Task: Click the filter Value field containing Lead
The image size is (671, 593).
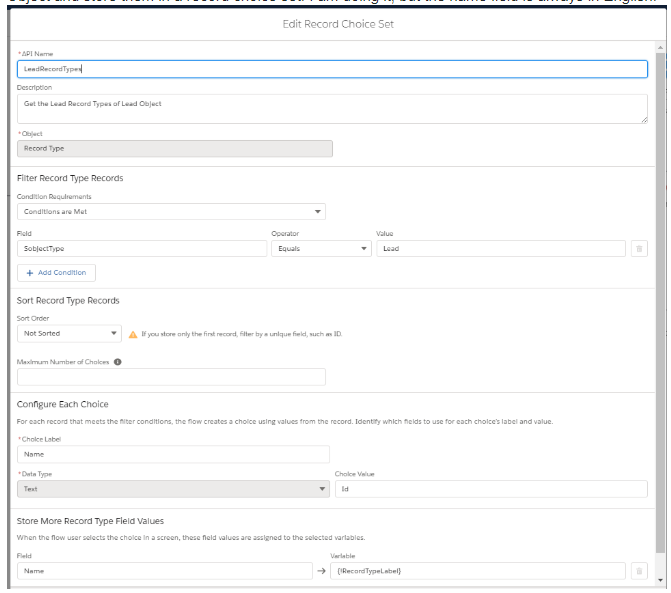Action: pyautogui.click(x=500, y=249)
